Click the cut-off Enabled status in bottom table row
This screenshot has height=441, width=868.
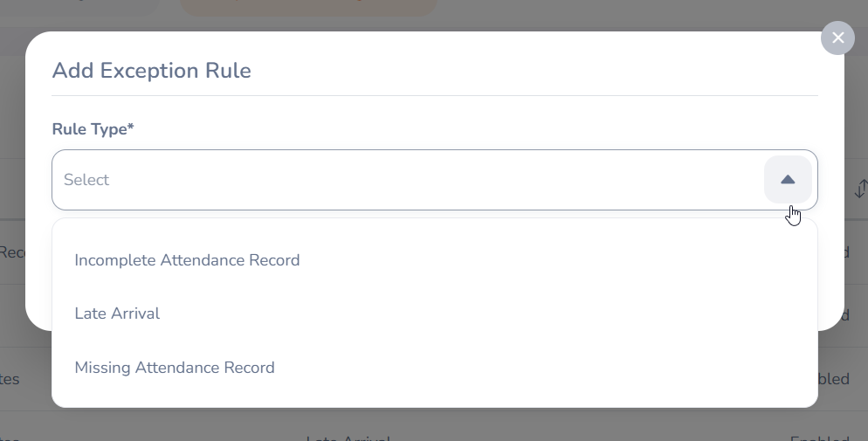(819, 437)
